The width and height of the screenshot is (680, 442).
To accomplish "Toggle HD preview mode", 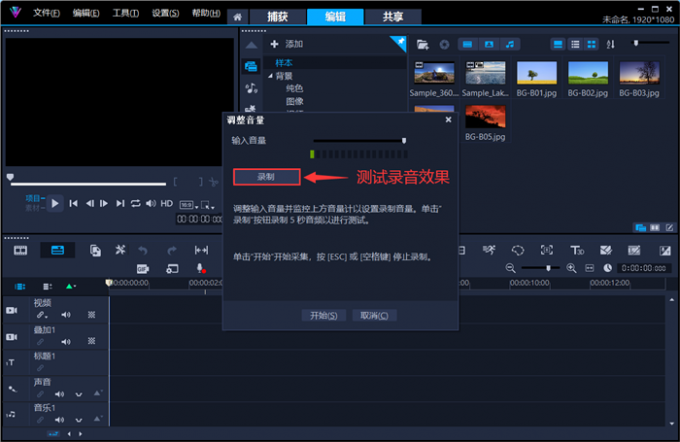I will pyautogui.click(x=167, y=203).
